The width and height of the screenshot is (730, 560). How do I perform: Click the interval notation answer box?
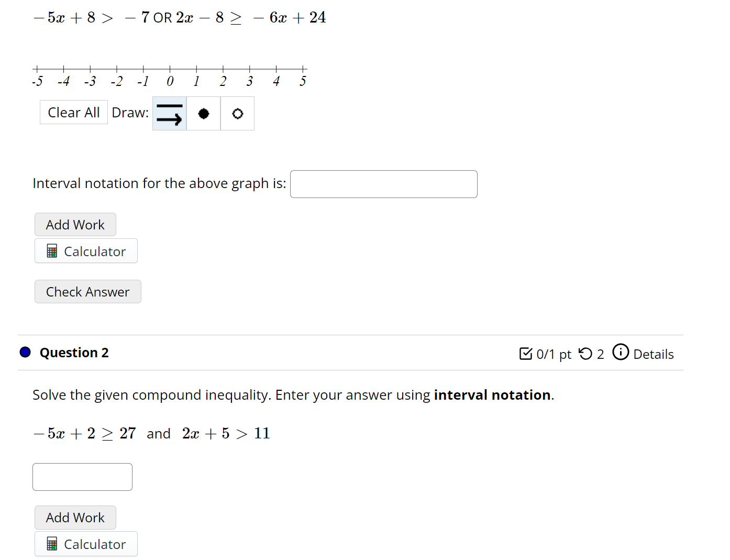point(383,184)
